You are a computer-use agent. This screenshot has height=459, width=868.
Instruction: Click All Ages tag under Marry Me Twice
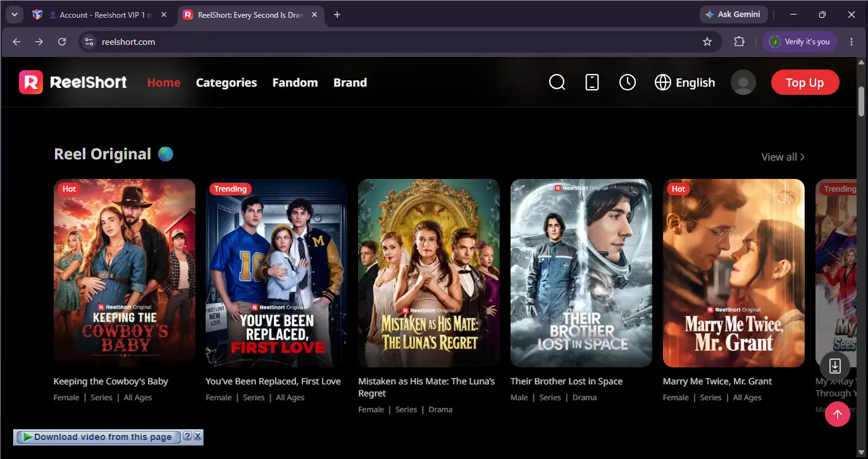(x=747, y=398)
